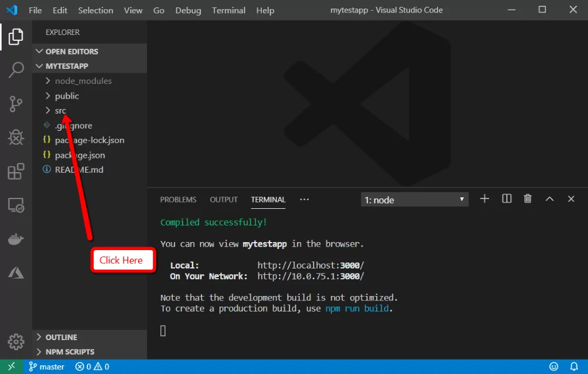
Task: Open the Search view
Action: point(16,70)
